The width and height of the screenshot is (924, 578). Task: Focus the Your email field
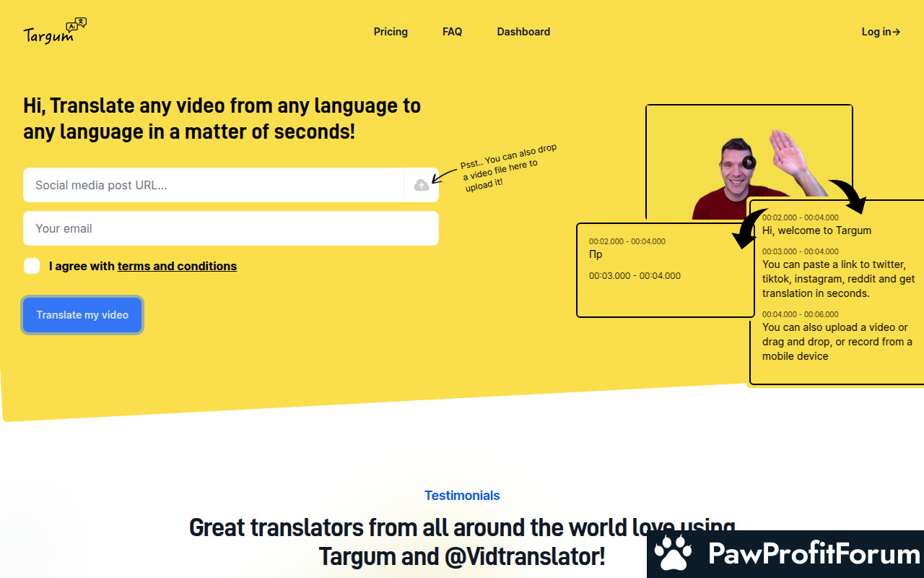(x=231, y=228)
